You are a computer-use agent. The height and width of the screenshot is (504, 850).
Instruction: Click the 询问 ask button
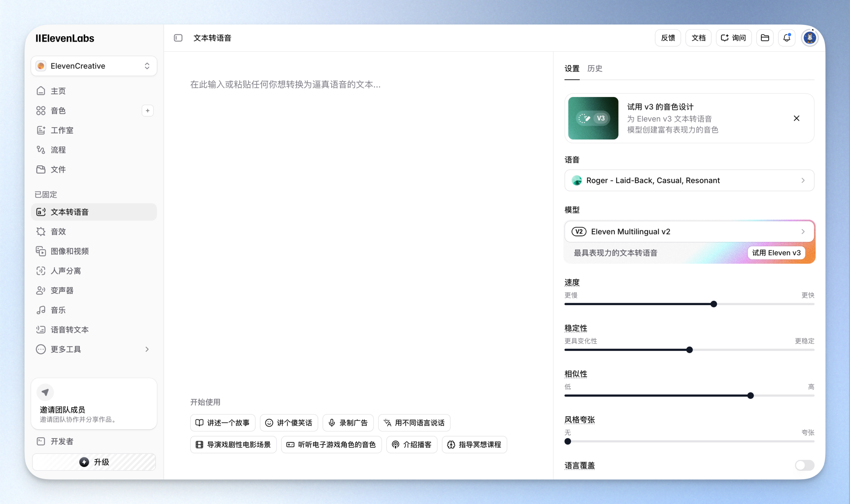tap(733, 38)
